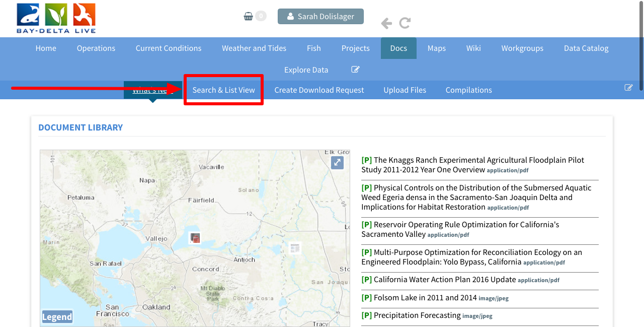Viewport: 644px width, 327px height.
Task: Click the Bay-Delta Live logo
Action: pos(56,19)
